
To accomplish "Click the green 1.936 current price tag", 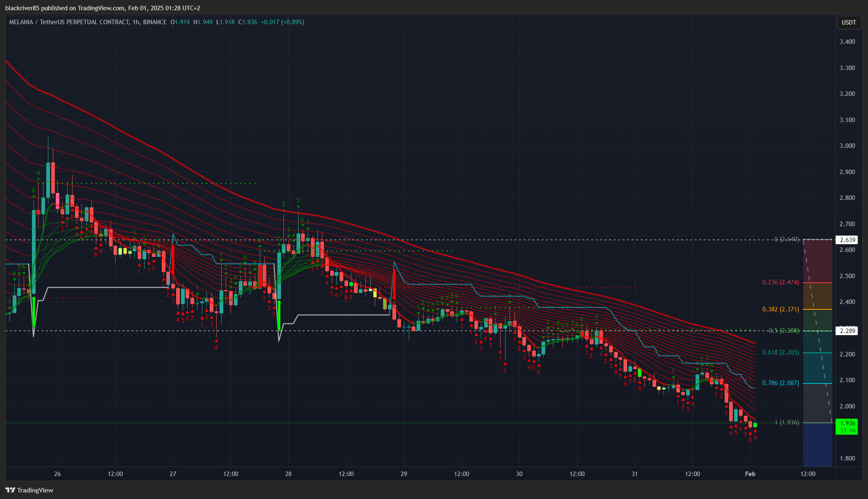I will click(x=847, y=426).
